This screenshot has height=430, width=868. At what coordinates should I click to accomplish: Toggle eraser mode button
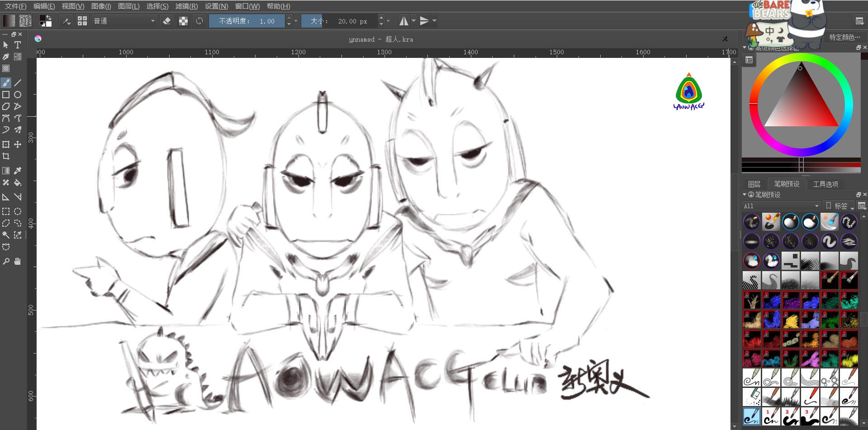[166, 21]
